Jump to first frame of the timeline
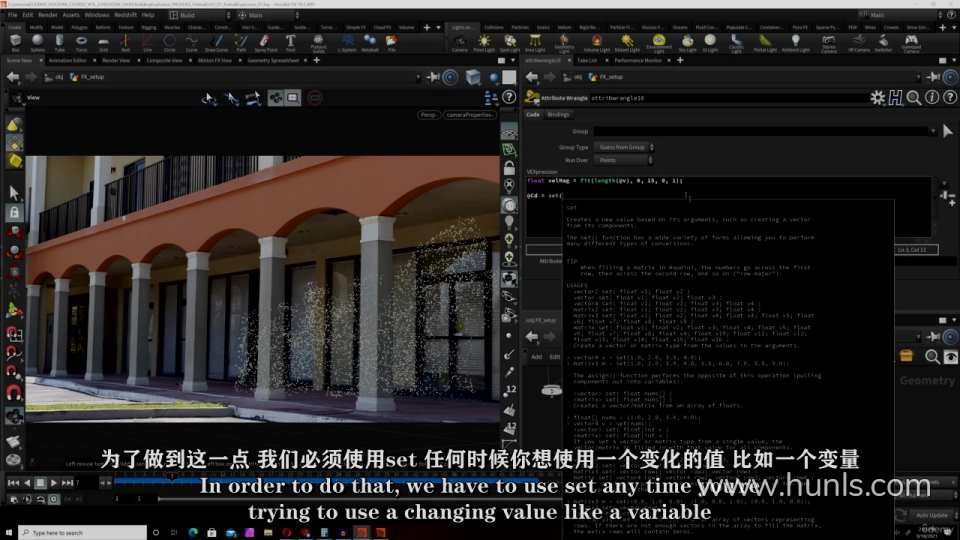960x540 pixels. (x=13, y=483)
